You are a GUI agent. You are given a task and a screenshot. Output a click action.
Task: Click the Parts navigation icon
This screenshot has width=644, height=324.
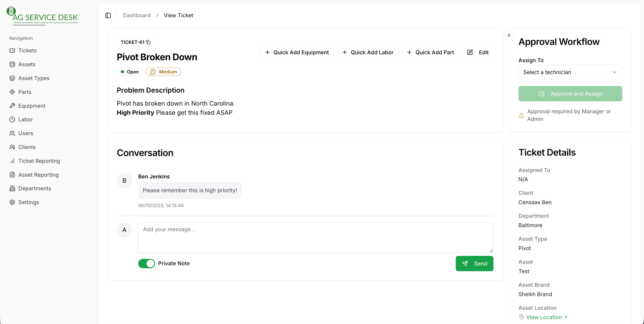[12, 92]
